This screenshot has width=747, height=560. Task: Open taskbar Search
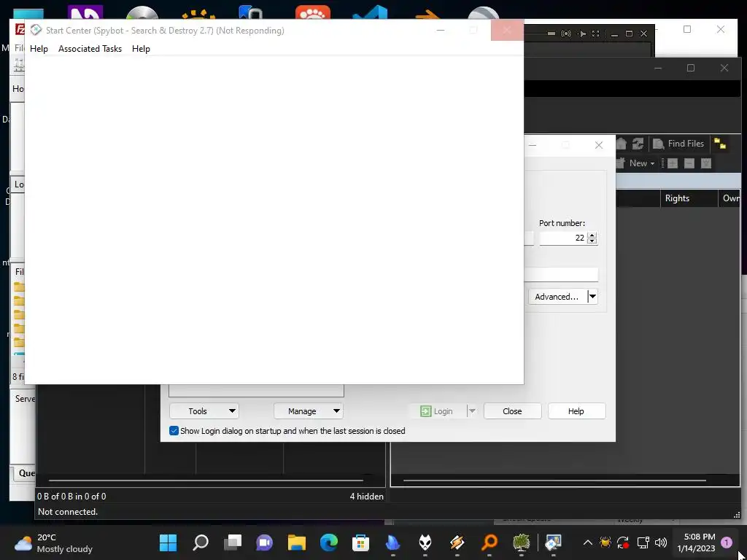tap(200, 542)
